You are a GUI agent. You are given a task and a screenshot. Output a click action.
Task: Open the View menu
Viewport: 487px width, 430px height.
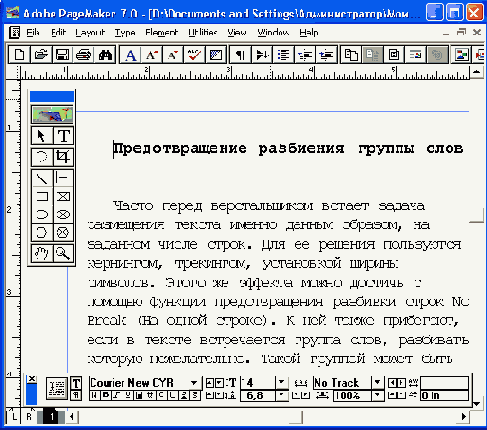[x=237, y=32]
